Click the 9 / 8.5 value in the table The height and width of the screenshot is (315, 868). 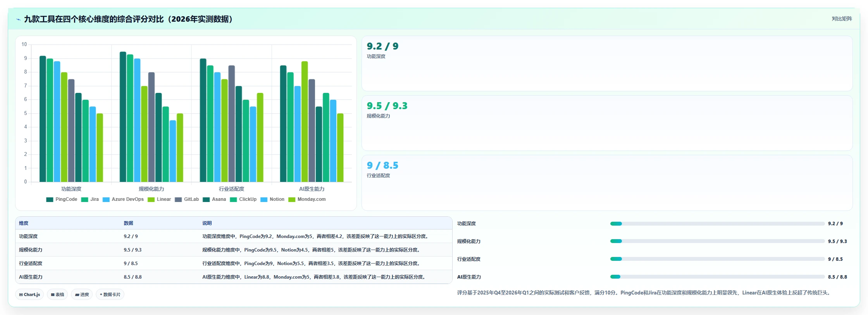131,264
